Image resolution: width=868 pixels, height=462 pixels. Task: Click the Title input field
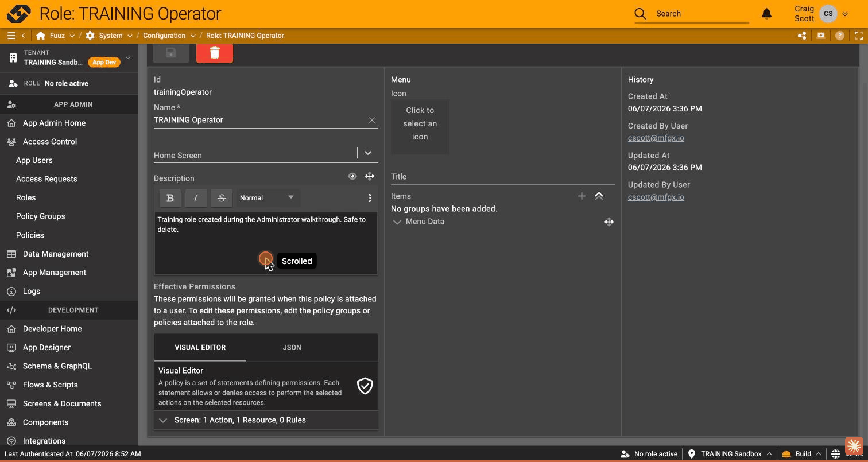pos(503,177)
